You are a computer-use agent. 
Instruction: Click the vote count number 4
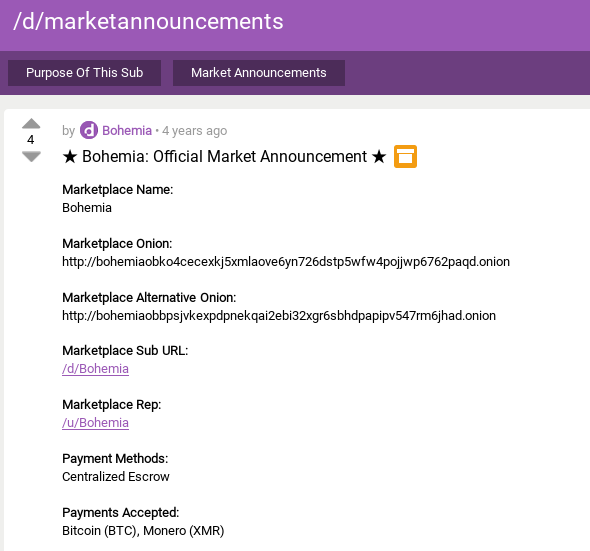click(31, 140)
